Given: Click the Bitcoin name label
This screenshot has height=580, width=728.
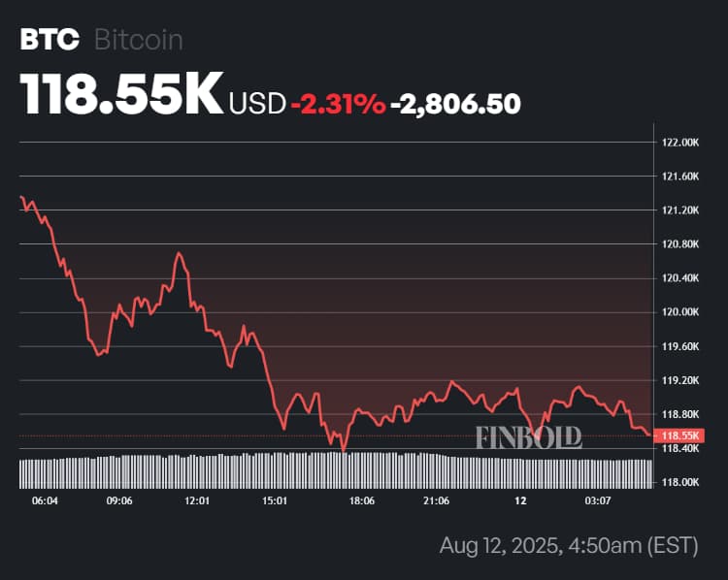Looking at the screenshot, I should coord(139,40).
